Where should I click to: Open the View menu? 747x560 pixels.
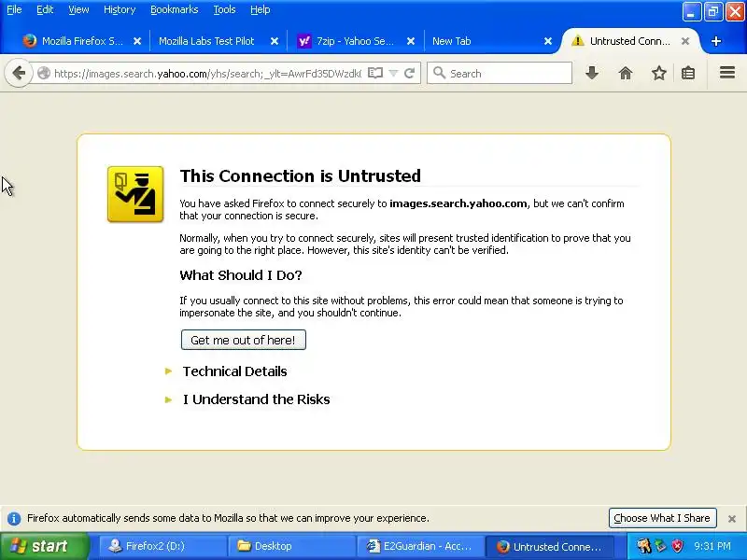coord(78,9)
